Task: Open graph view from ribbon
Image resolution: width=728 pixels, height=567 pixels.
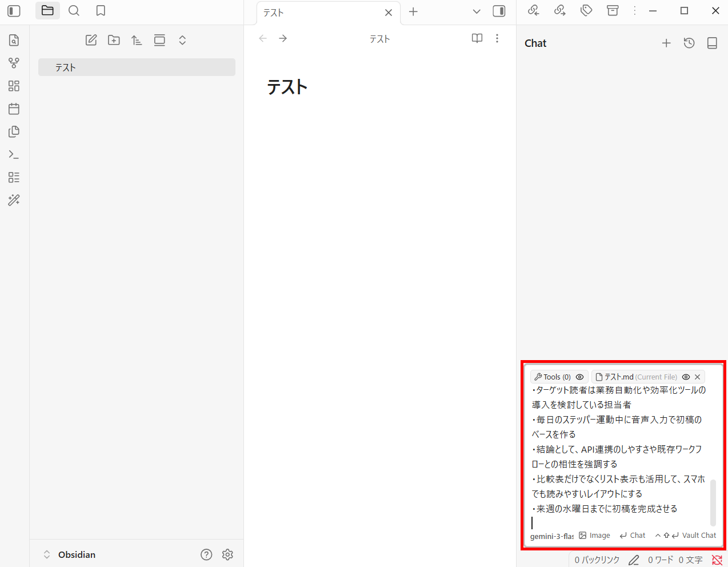Action: pos(14,63)
